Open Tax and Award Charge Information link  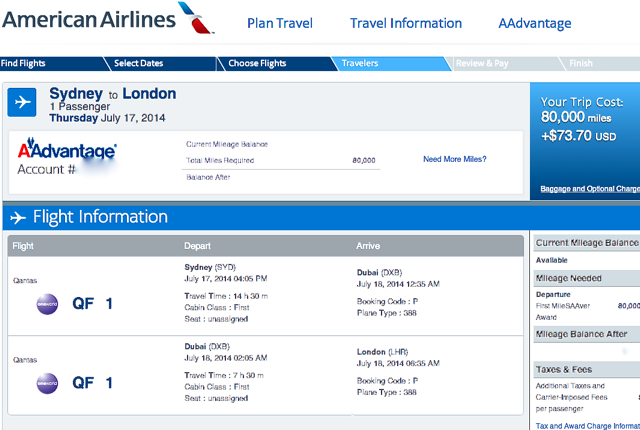tap(588, 426)
